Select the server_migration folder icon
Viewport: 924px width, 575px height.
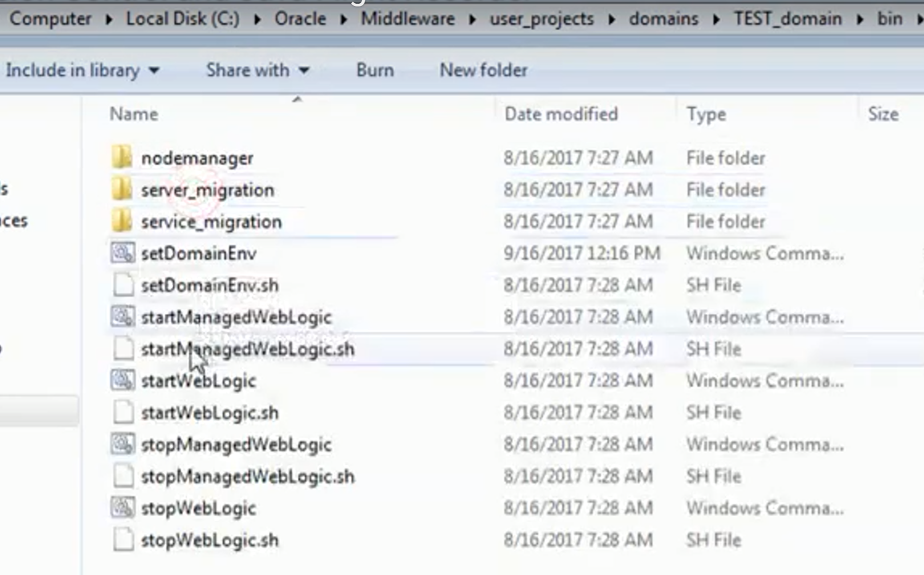[122, 189]
